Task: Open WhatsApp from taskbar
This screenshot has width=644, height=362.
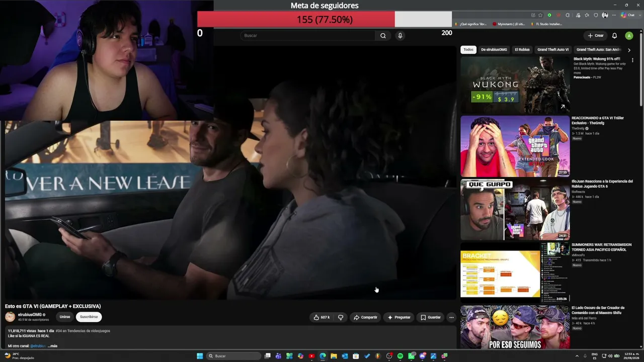Action: point(411,356)
